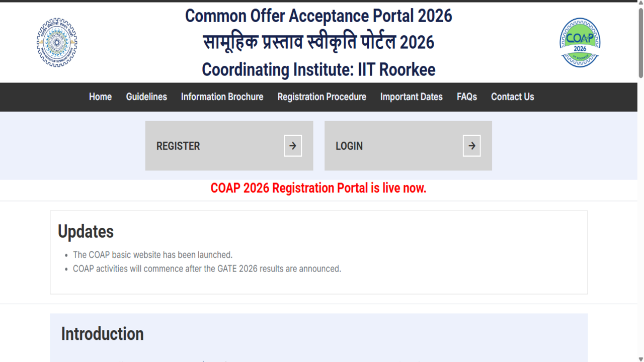Click the Introduction heading
Image resolution: width=644 pixels, height=362 pixels.
(102, 333)
